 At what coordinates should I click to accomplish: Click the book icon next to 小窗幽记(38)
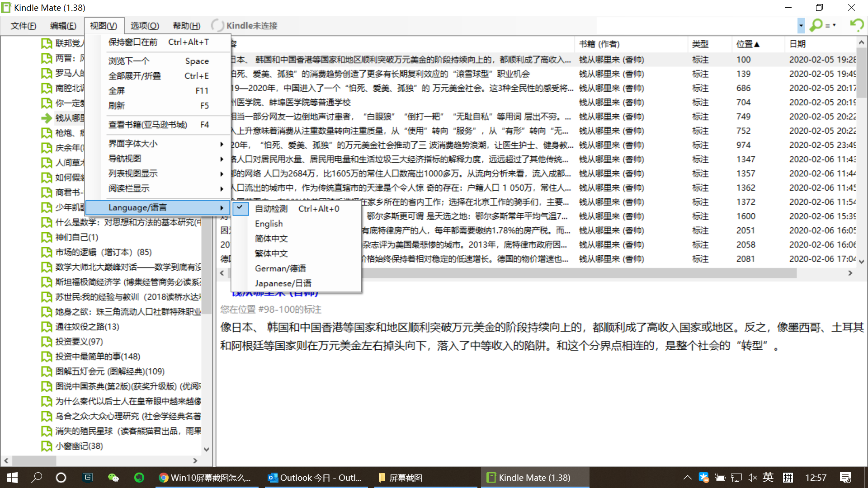(47, 446)
